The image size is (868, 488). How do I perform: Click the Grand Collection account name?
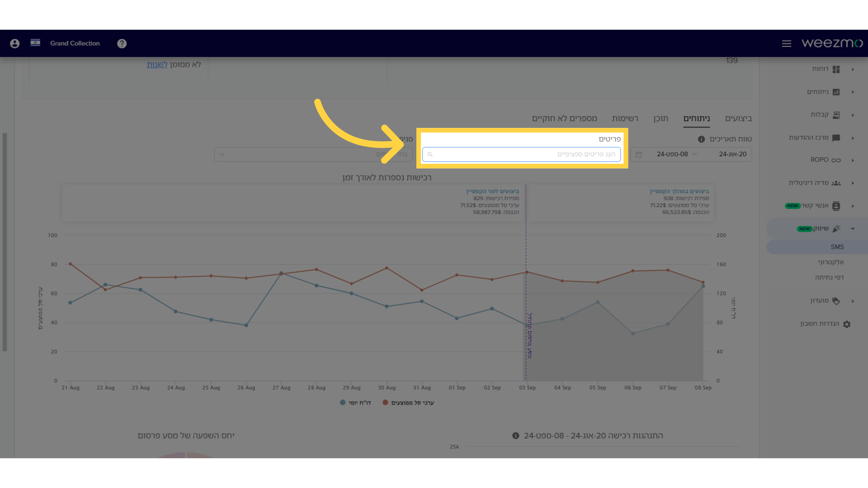75,43
